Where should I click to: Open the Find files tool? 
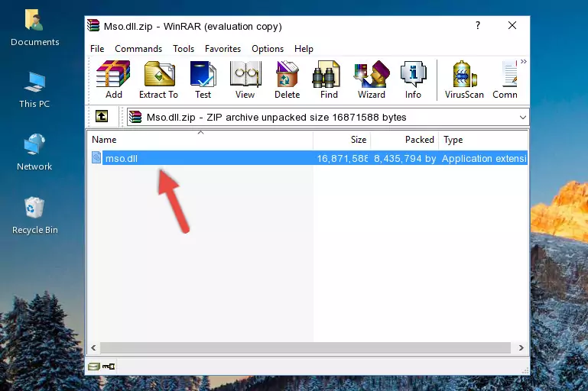tap(329, 79)
